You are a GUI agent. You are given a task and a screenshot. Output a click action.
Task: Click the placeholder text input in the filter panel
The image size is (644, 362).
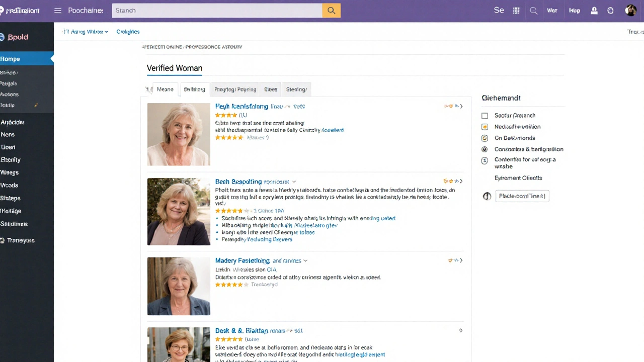[522, 196]
